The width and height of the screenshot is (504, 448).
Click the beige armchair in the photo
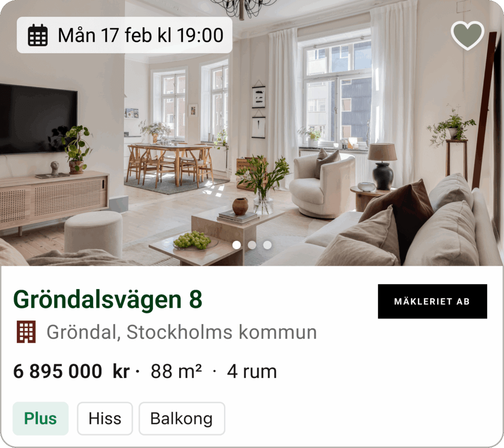click(321, 185)
